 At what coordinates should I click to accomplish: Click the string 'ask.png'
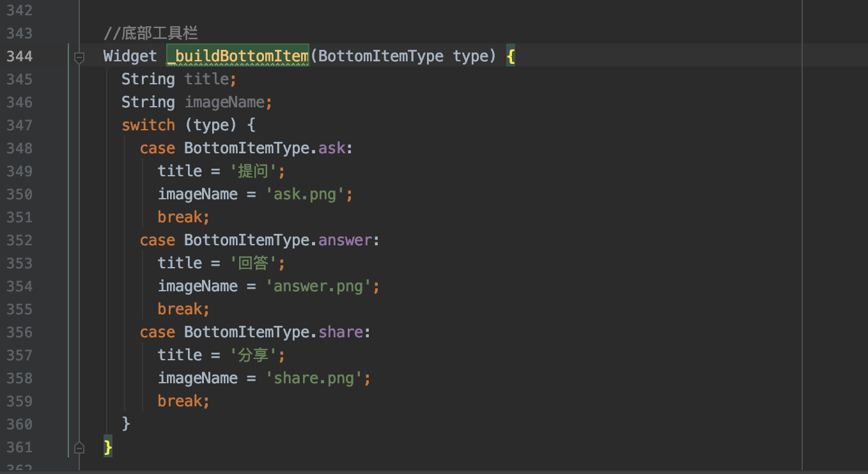[305, 194]
